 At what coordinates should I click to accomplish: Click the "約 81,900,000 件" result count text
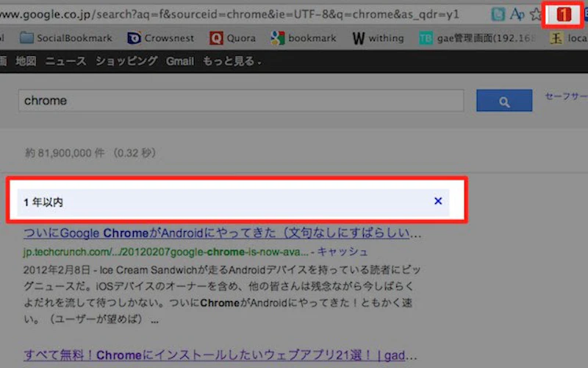point(64,153)
